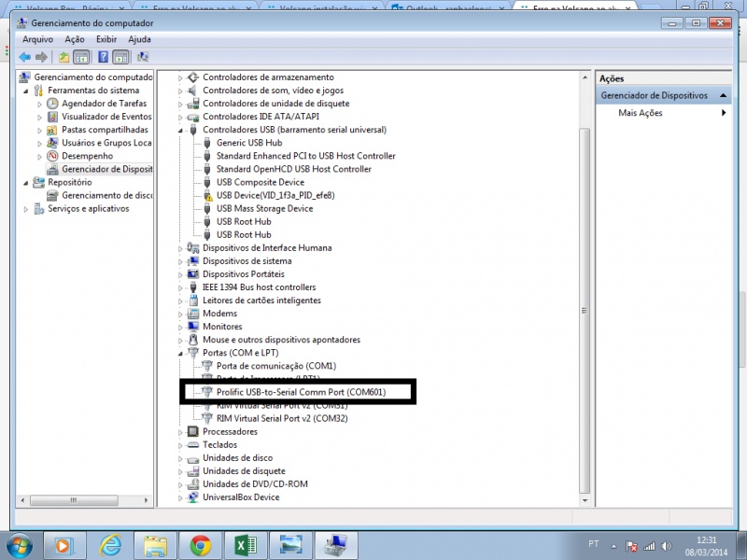Click the Desempenho icon in left tree
The height and width of the screenshot is (560, 747).
52,156
